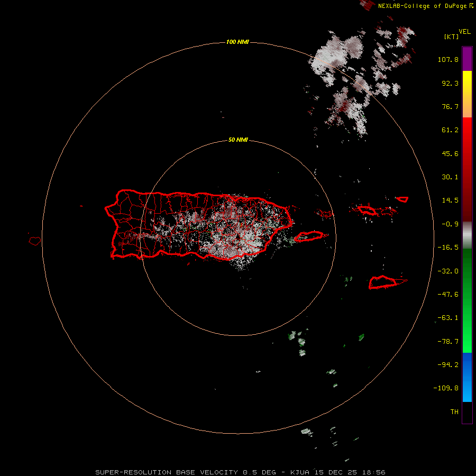Click the -16.5 velocity scale value

[x=448, y=248]
